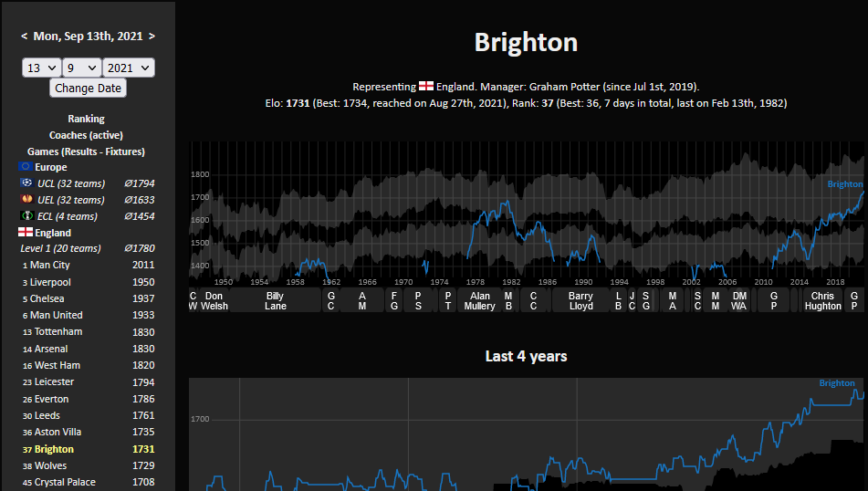Open UEL (32 teams) entry

point(71,200)
